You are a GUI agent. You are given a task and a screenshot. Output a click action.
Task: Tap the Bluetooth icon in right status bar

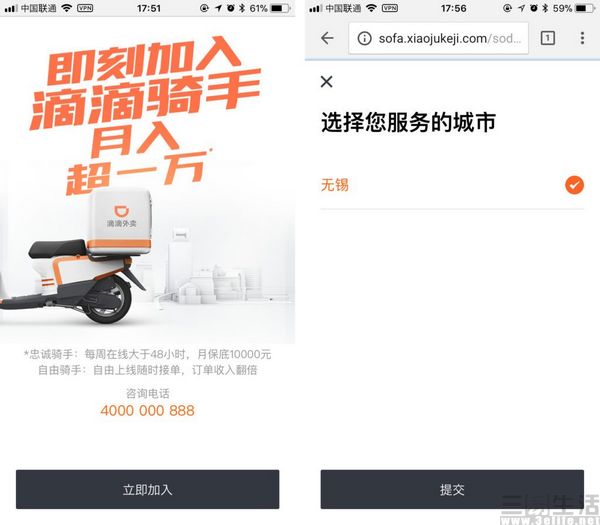(545, 8)
